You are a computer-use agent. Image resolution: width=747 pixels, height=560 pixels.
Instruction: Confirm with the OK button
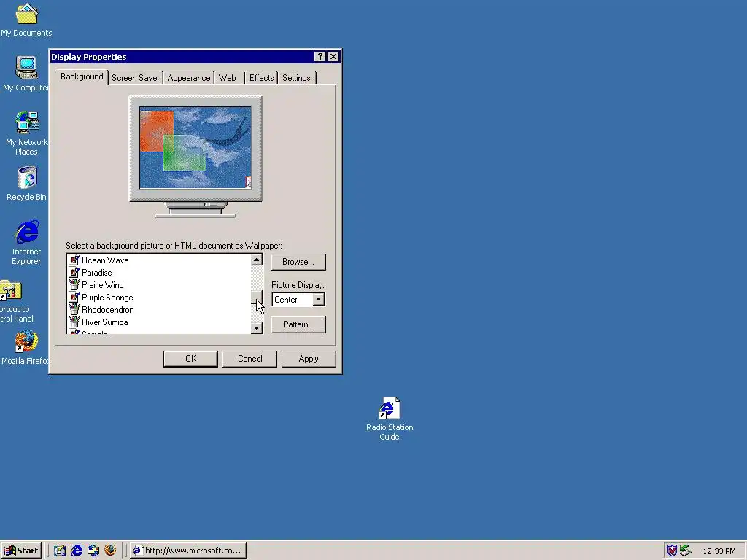(x=190, y=359)
